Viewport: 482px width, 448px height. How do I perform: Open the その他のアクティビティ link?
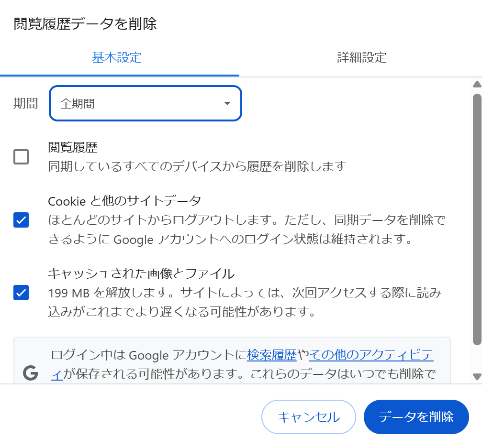(x=371, y=355)
